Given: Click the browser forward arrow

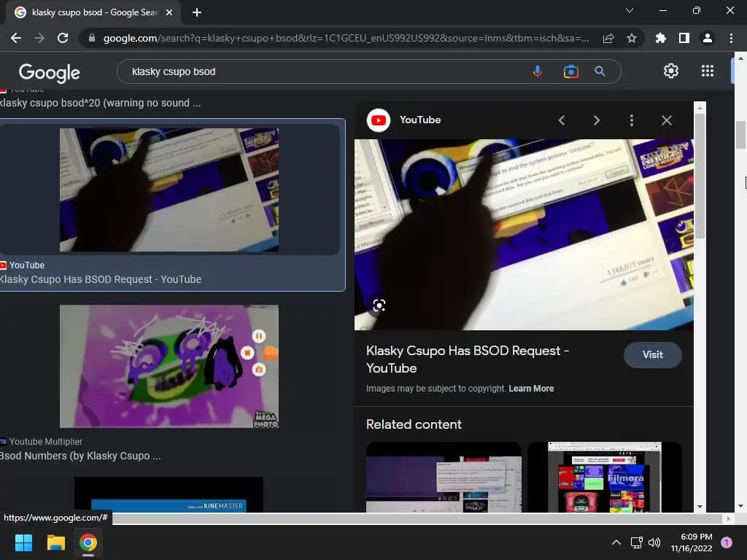Looking at the screenshot, I should 39,38.
